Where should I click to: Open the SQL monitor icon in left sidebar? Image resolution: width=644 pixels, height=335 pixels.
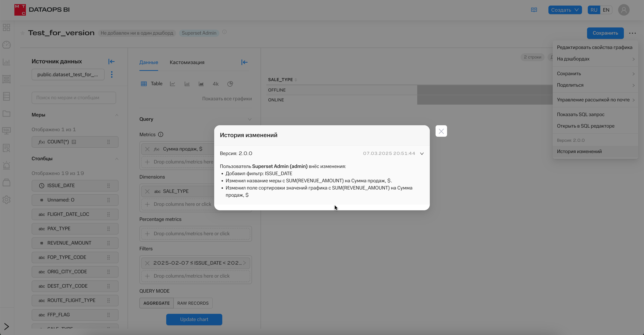coord(6,131)
